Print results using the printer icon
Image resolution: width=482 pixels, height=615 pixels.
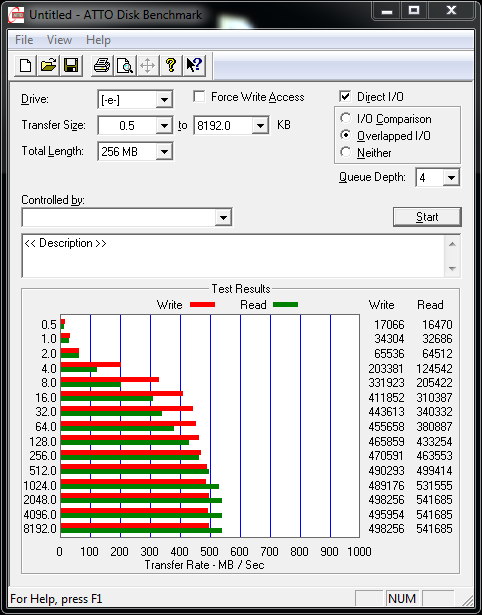(102, 65)
